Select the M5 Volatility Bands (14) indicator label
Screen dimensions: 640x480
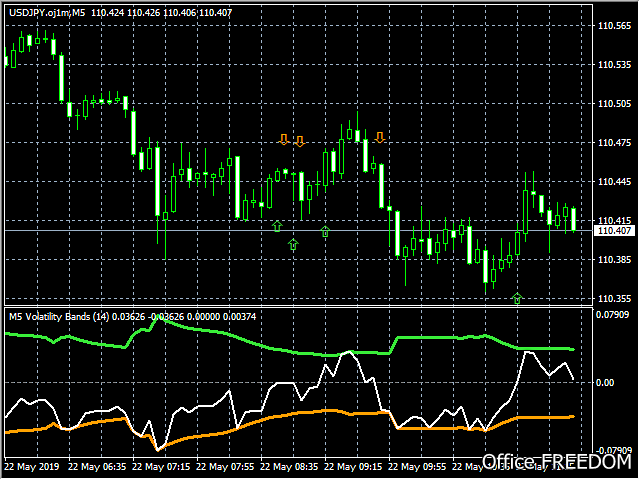point(59,317)
